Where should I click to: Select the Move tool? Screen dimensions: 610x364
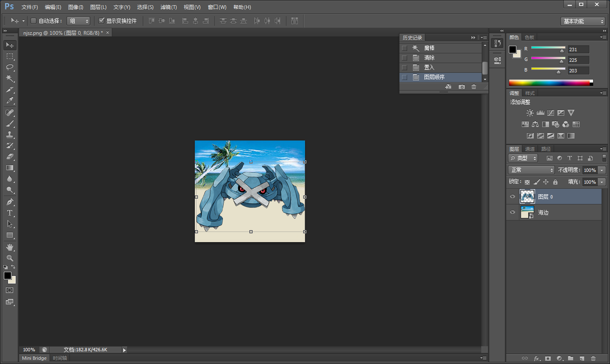click(10, 45)
